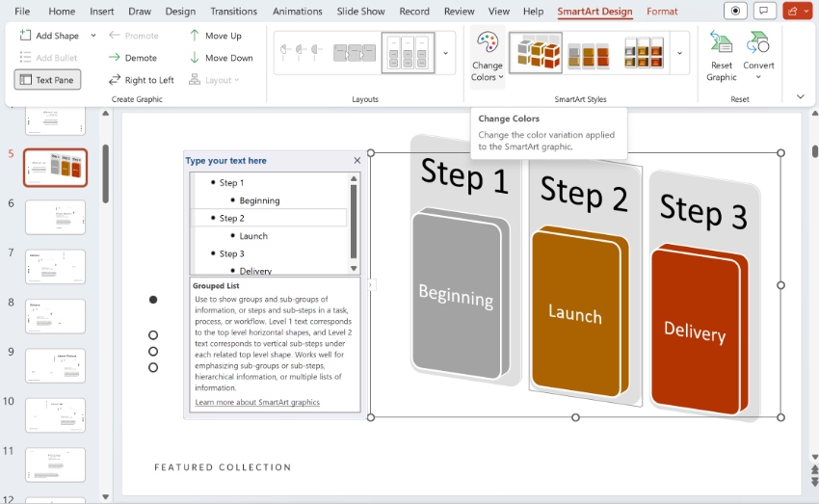Select 'Step 1' in the text pane
Screen dimensions: 819x504
click(231, 183)
